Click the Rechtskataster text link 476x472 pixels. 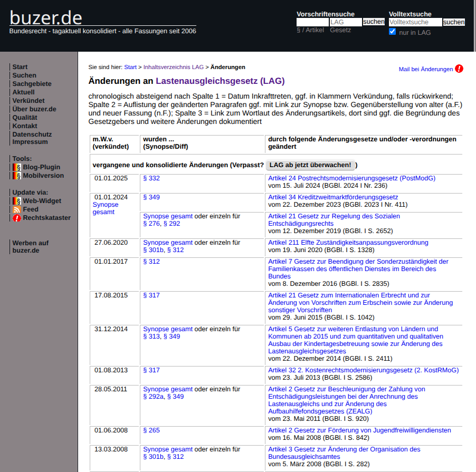47,218
